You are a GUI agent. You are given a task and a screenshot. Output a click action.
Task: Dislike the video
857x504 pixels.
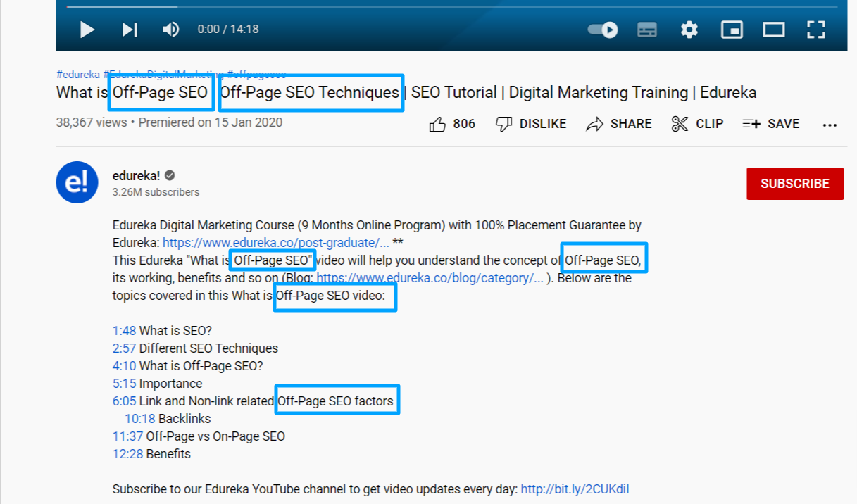[530, 123]
